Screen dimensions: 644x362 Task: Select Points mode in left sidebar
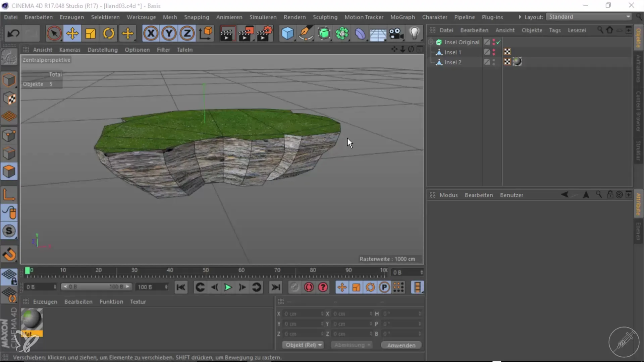point(9,135)
